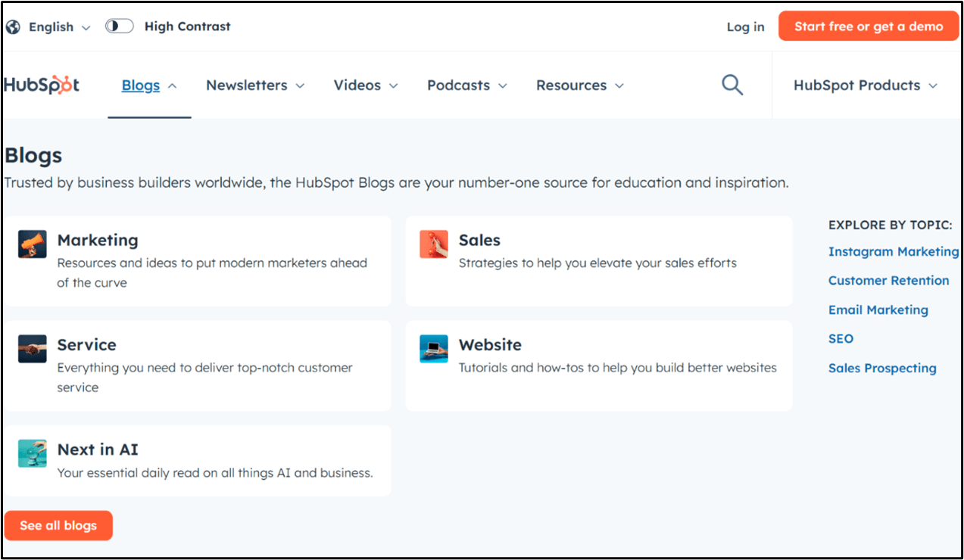Viewport: 964px width, 560px height.
Task: Click Start free or get a demo
Action: click(869, 26)
